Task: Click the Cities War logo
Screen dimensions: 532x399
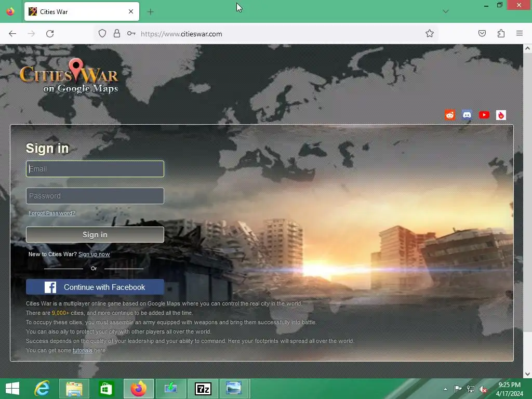Action: pyautogui.click(x=69, y=77)
